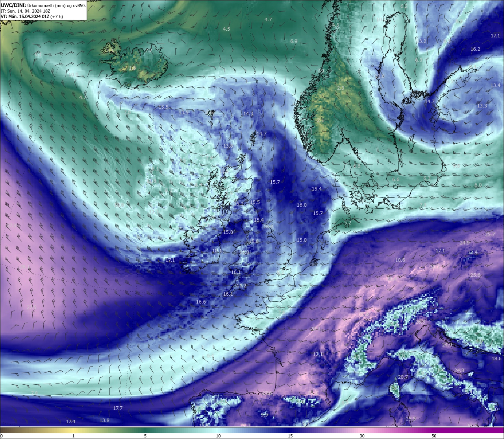Viewport: 504px width, 439px height.
Task: Click the 2.3 value over Norway
Action: 341,88
